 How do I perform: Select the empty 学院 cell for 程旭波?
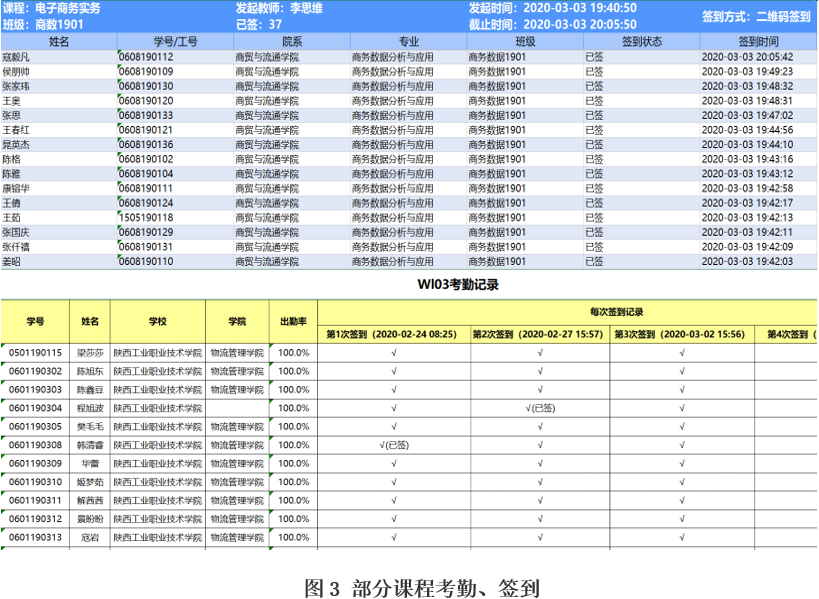pyautogui.click(x=237, y=408)
